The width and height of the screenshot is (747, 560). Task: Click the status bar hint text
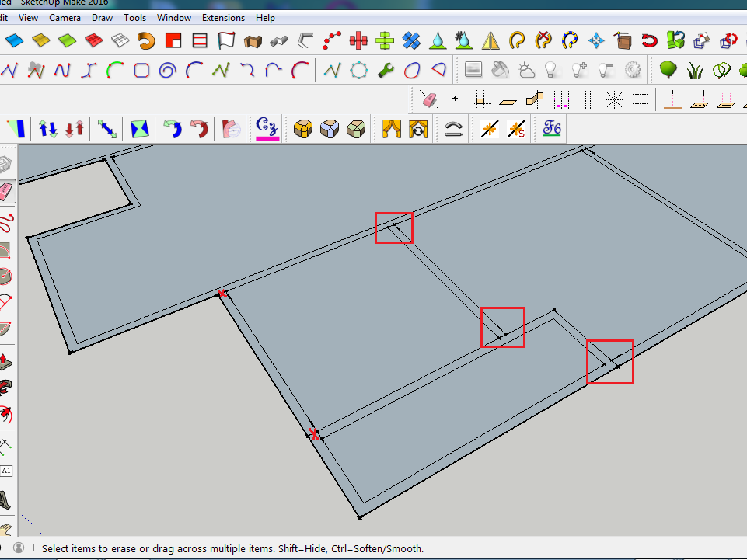pos(232,548)
